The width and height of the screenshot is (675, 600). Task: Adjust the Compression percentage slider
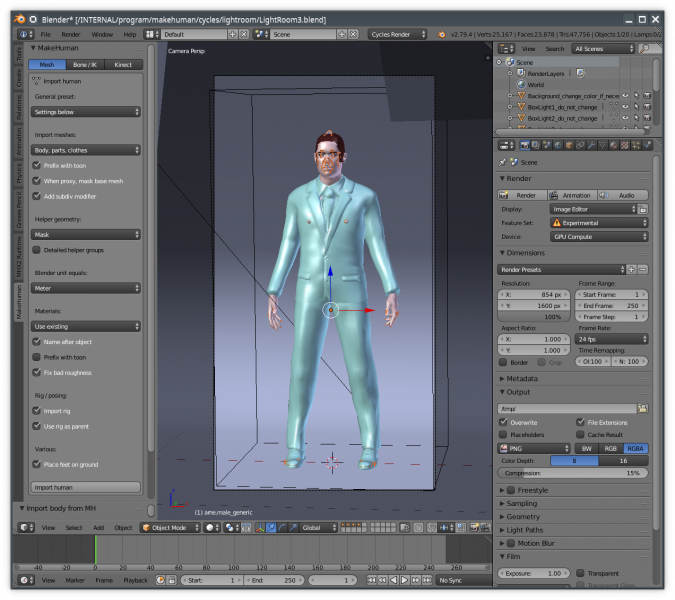coord(573,473)
